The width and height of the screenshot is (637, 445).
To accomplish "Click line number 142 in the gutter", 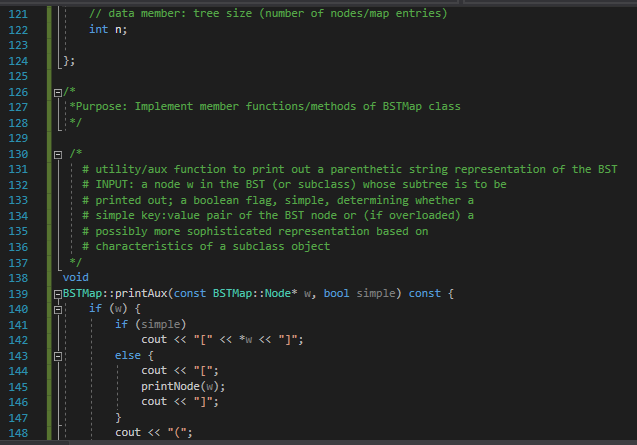I will [18, 340].
